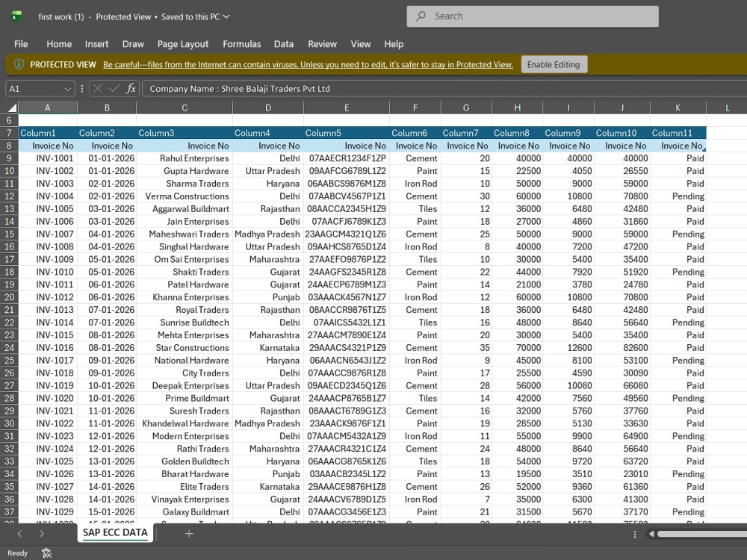
Task: Switch to the Home tab
Action: pos(59,44)
